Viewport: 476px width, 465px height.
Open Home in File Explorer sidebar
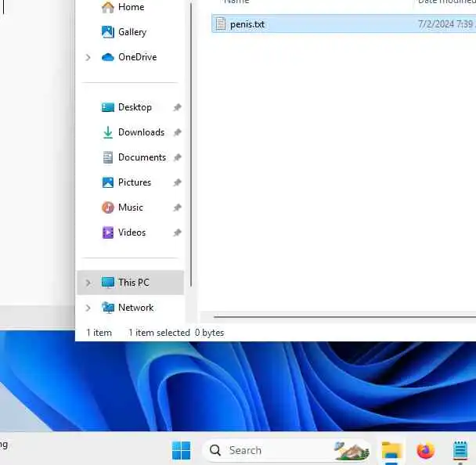(131, 7)
